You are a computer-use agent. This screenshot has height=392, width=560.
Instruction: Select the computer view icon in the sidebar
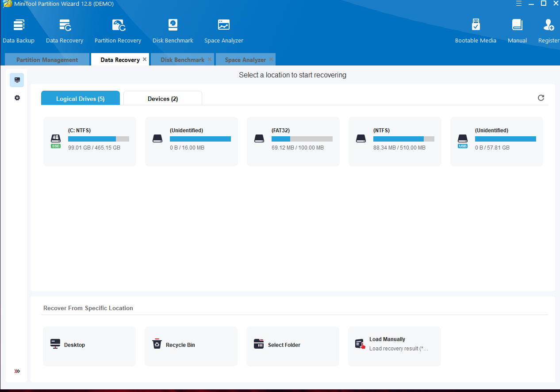(x=17, y=80)
